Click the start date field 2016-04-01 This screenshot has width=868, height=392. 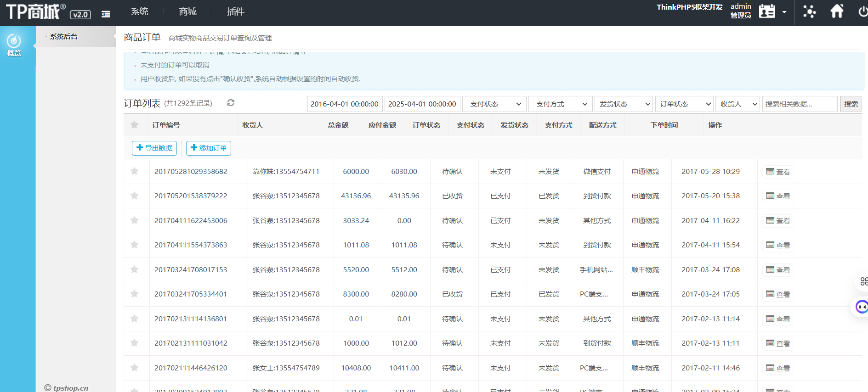pos(345,104)
